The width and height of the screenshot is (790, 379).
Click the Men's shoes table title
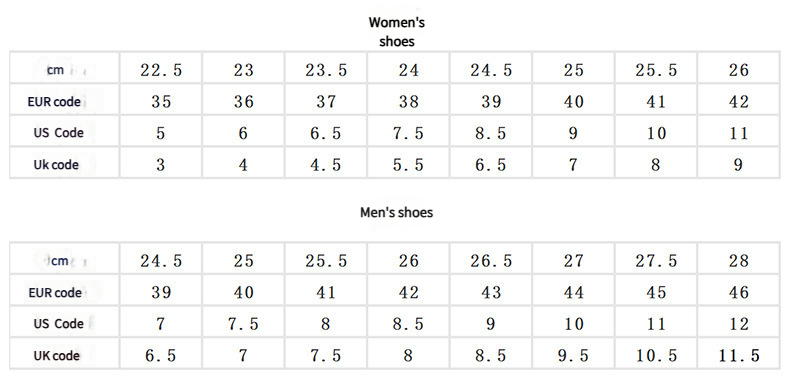pyautogui.click(x=397, y=212)
